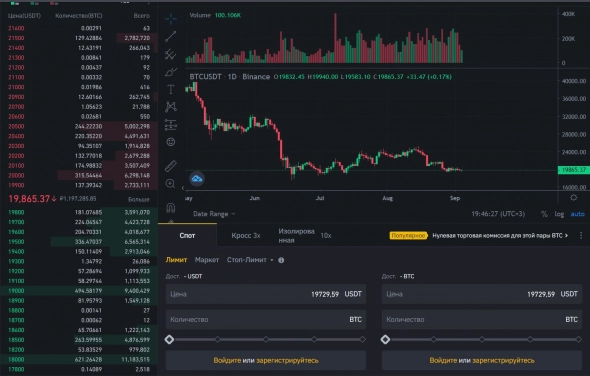
Task: Click the 21500 ask price row
Action: [x=79, y=38]
